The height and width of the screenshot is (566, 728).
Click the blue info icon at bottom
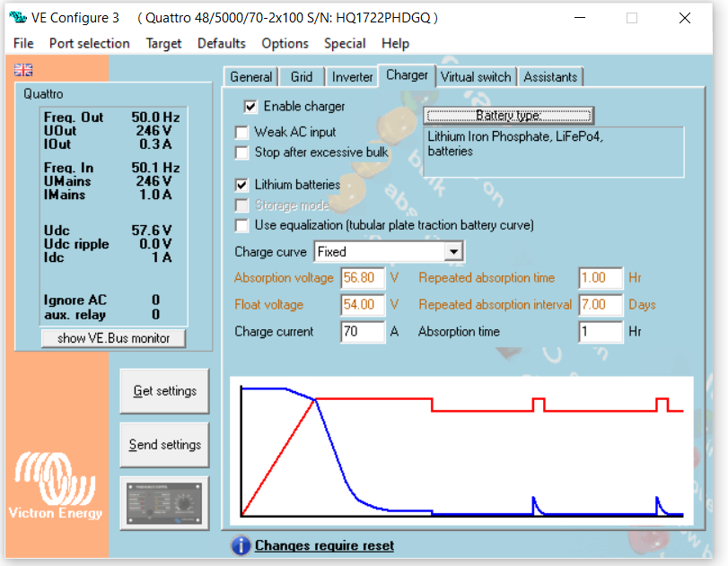tap(241, 545)
